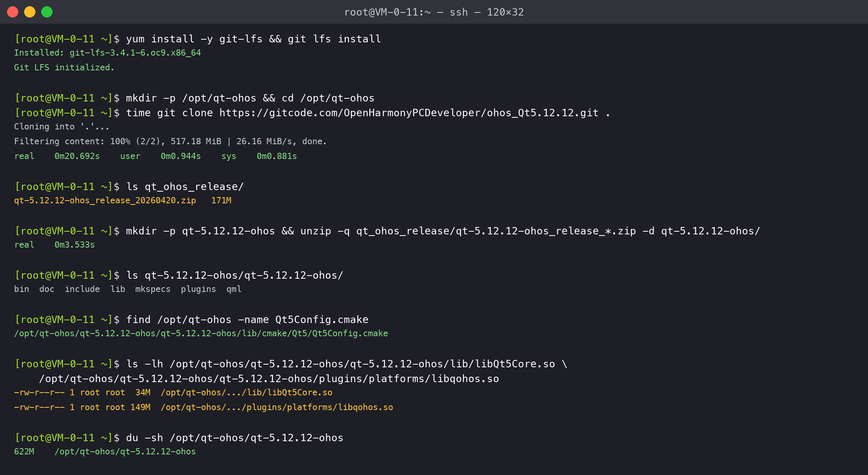Click the '171M' zip file size
The width and height of the screenshot is (868, 475).
[221, 201]
